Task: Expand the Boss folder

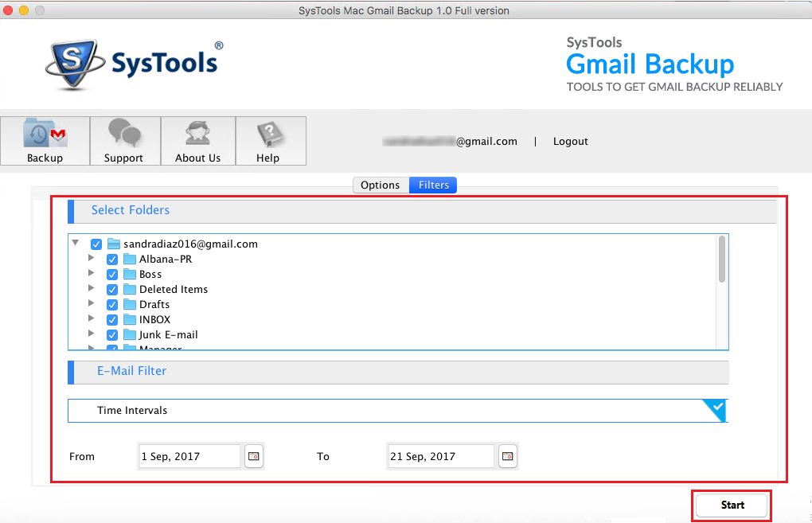Action: point(91,272)
